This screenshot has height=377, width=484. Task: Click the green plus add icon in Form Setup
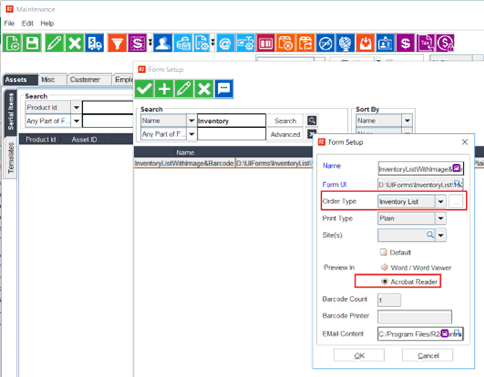click(164, 89)
